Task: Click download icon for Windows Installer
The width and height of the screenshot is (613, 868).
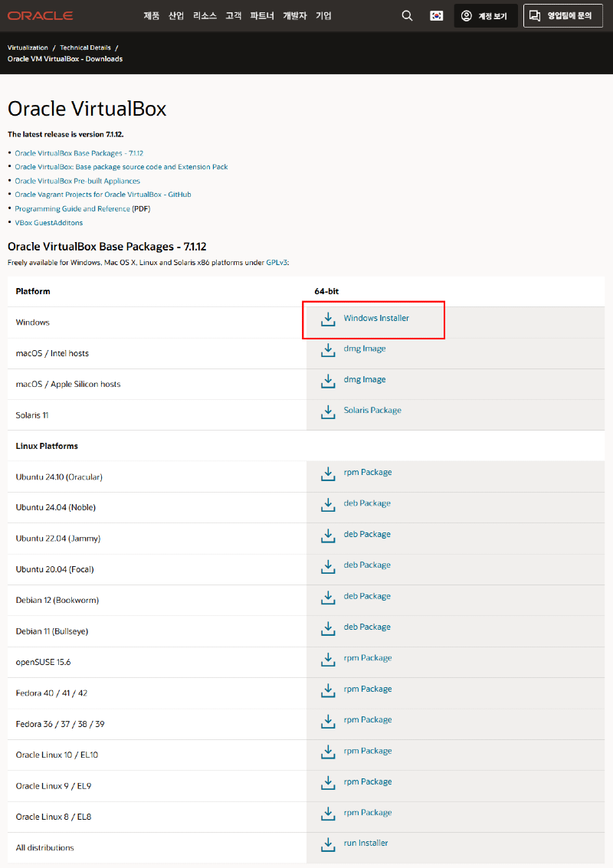Action: pyautogui.click(x=328, y=319)
